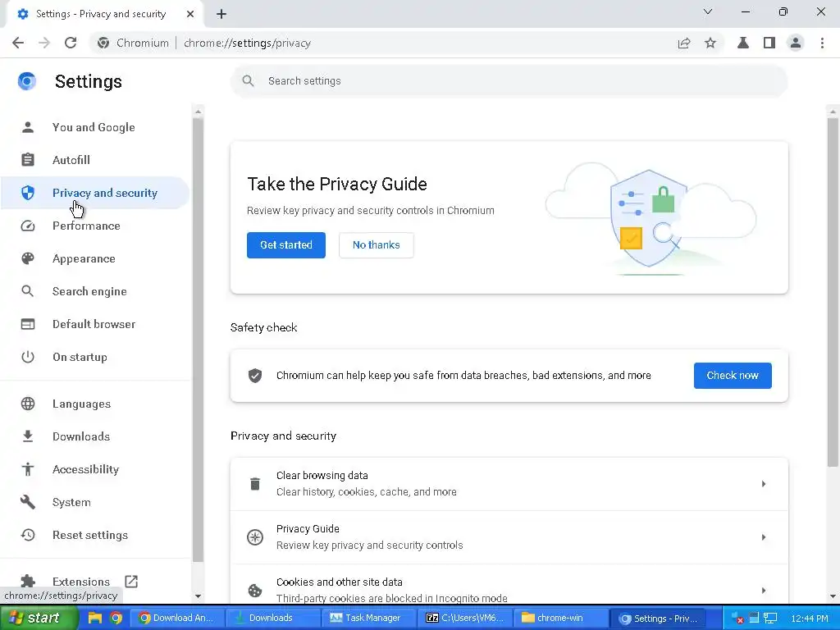The image size is (840, 630).
Task: Switch to Task Manager taskbar window
Action: (369, 618)
